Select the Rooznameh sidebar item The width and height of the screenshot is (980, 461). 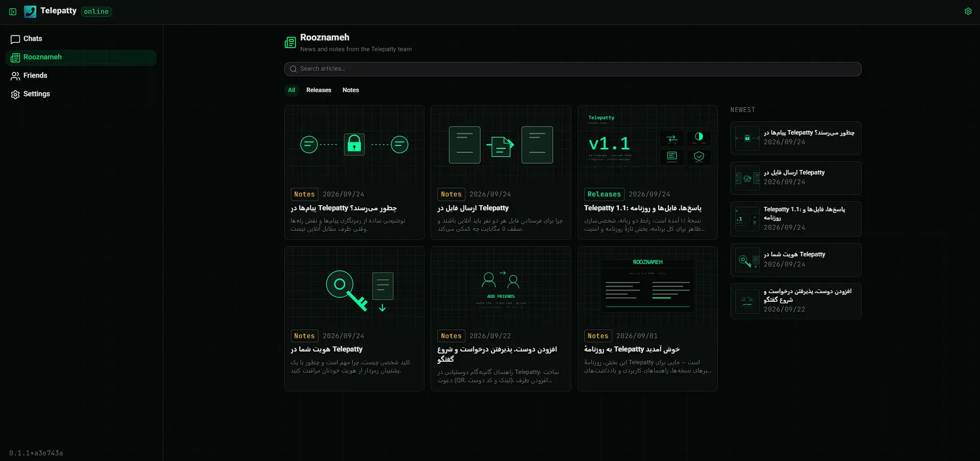(81, 57)
